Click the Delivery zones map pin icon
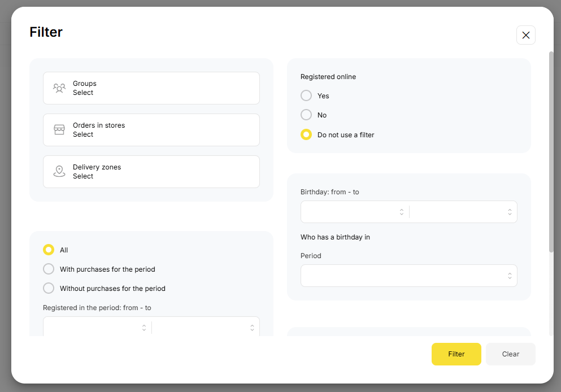The image size is (561, 392). 59,171
